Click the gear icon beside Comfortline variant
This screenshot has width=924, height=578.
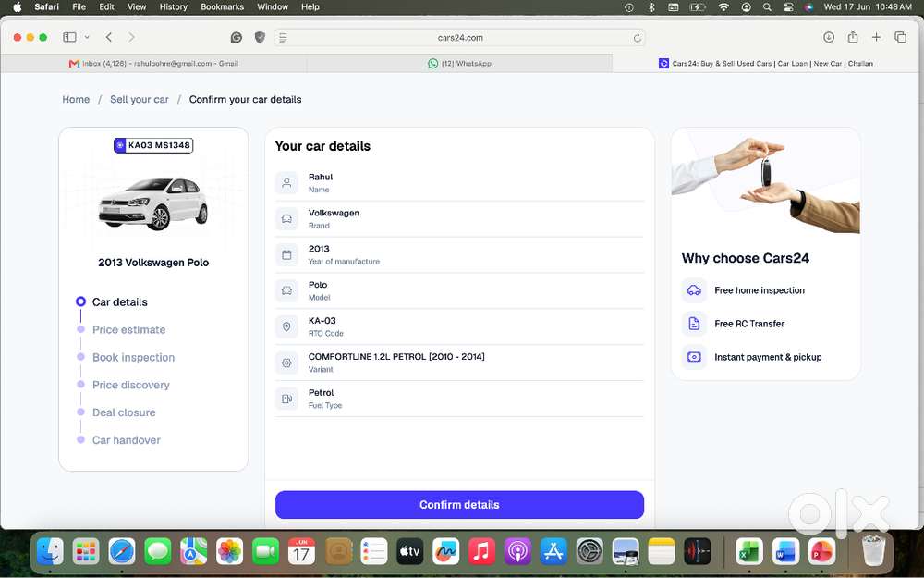(286, 363)
